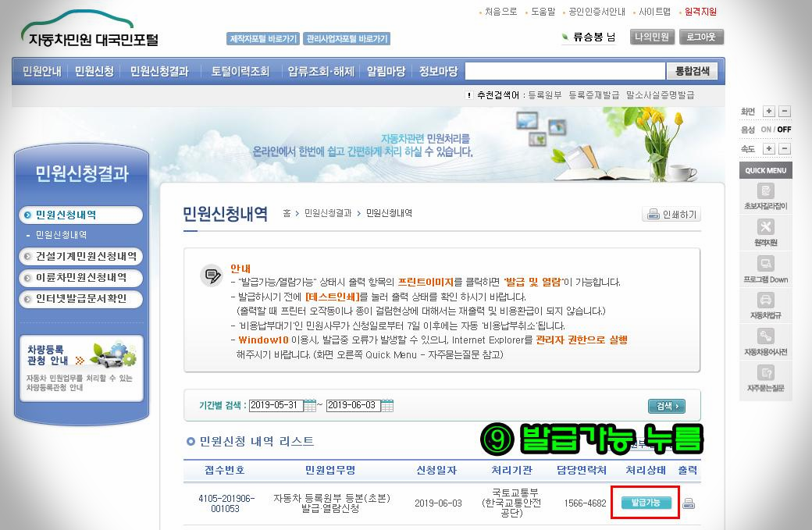
Task: Decrease screen size with 화면 minus
Action: [785, 112]
